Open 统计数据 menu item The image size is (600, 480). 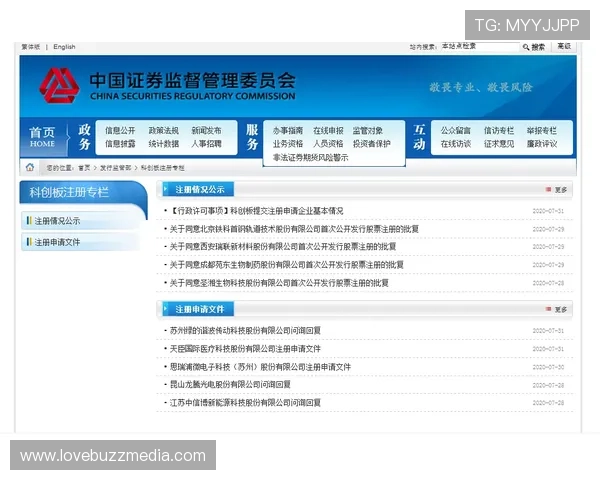[164, 144]
